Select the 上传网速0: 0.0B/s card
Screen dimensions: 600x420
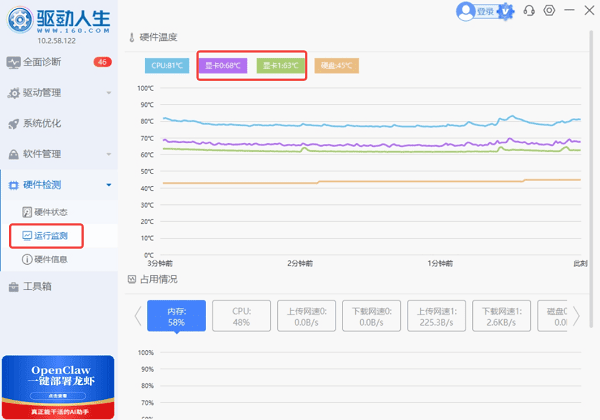[x=307, y=316]
